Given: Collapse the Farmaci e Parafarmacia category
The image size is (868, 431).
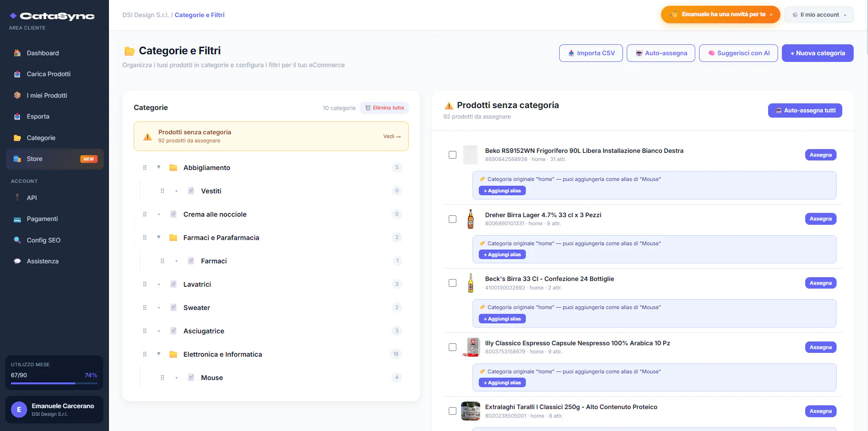Looking at the screenshot, I should tap(159, 237).
